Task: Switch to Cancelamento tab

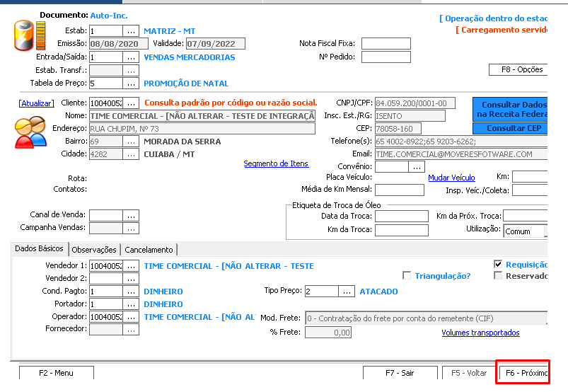Action: [149, 250]
